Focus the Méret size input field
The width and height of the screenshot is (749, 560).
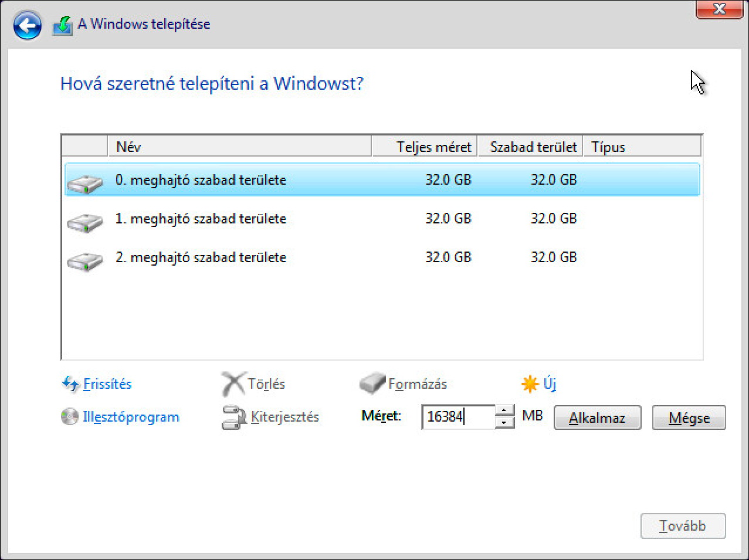[458, 417]
